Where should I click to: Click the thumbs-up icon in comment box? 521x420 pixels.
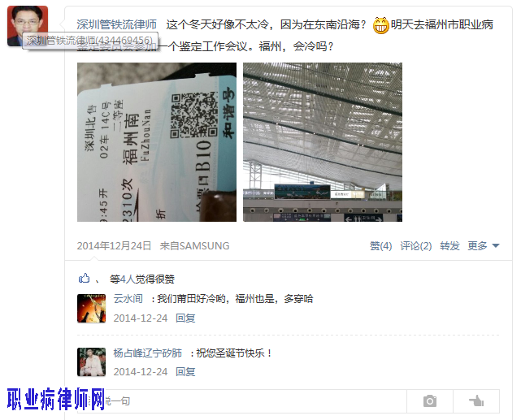pyautogui.click(x=476, y=401)
